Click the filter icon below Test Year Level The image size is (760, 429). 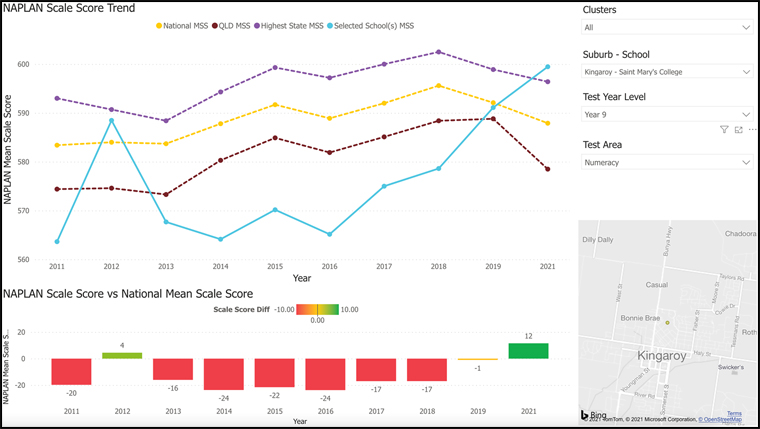[724, 130]
